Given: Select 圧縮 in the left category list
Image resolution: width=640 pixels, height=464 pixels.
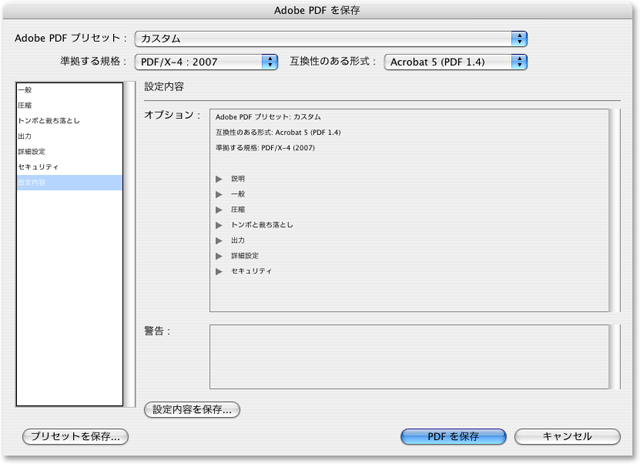Looking at the screenshot, I should pyautogui.click(x=24, y=105).
